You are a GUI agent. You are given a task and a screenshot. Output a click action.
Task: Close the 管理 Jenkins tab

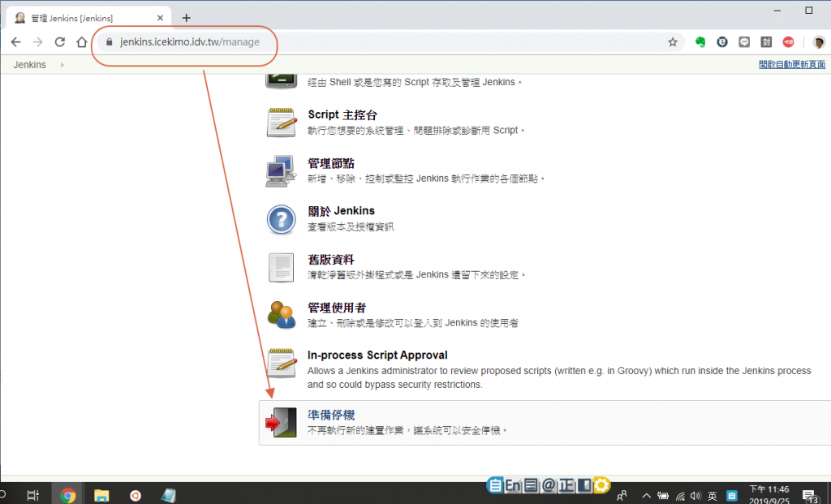(160, 18)
